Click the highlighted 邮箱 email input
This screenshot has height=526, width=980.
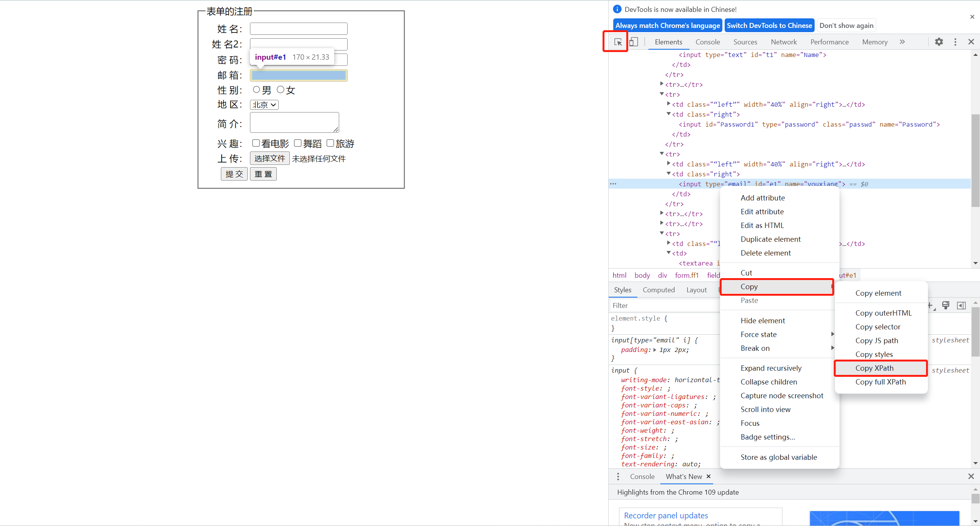pyautogui.click(x=299, y=75)
